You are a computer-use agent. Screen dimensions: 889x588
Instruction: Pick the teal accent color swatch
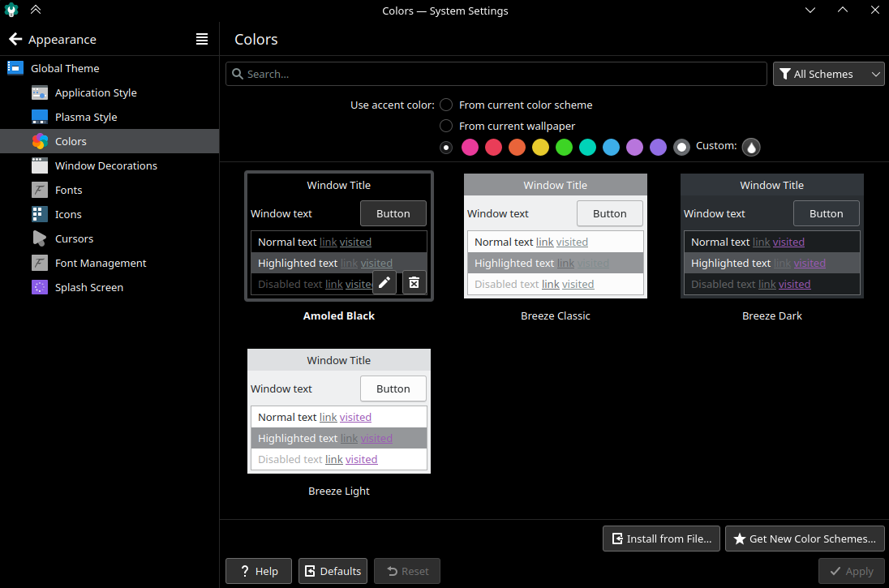click(x=587, y=148)
